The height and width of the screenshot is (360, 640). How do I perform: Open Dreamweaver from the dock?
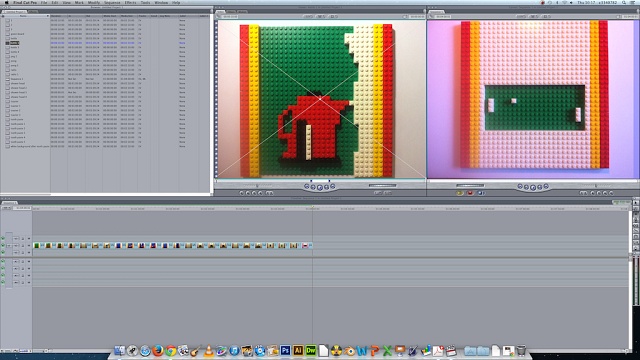[x=311, y=351]
